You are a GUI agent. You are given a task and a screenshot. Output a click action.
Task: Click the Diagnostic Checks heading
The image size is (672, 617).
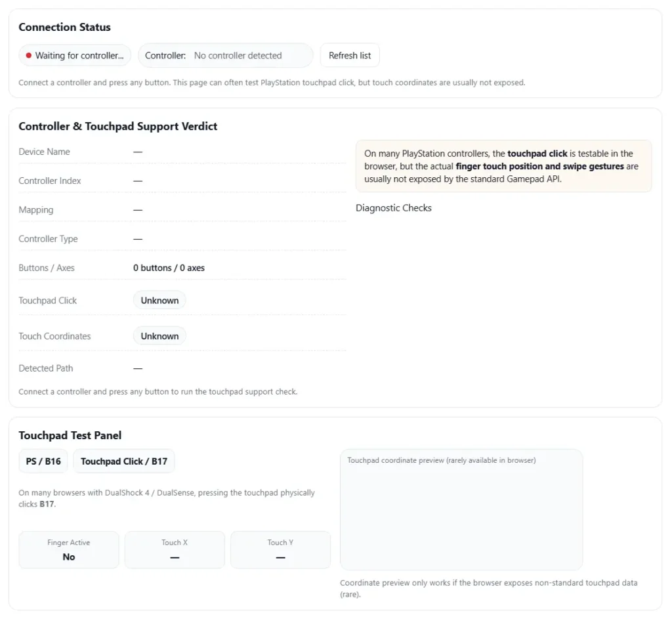394,208
